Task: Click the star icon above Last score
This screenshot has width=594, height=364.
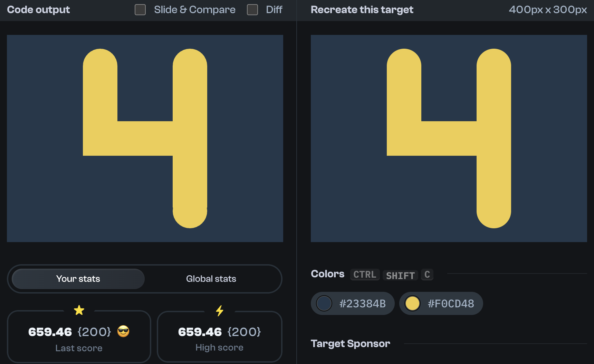Action: point(79,310)
